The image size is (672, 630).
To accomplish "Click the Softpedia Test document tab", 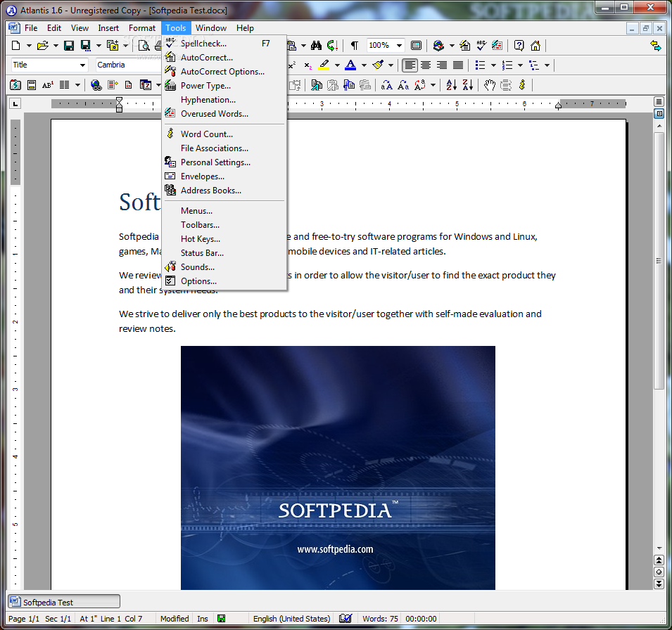I will point(64,602).
